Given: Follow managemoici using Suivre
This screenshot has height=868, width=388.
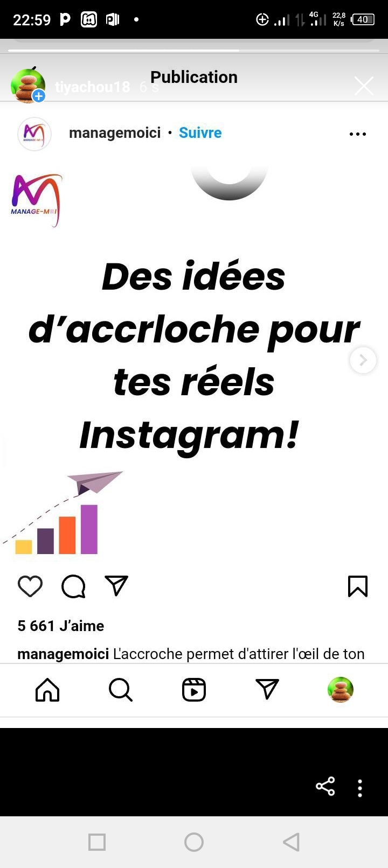Looking at the screenshot, I should click(200, 132).
